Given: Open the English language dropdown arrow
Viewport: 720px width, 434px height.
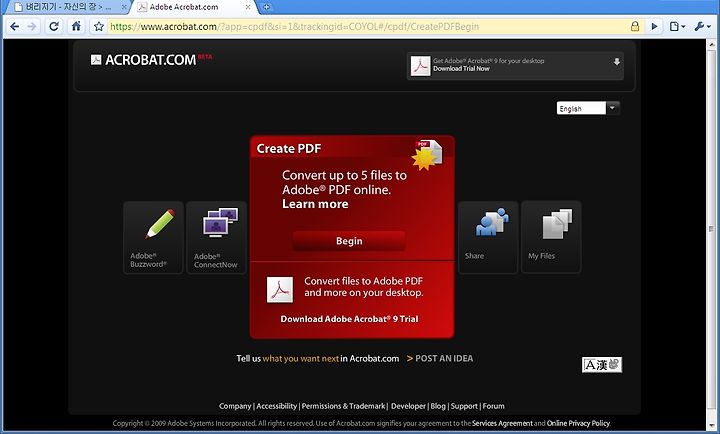Looking at the screenshot, I should (613, 108).
